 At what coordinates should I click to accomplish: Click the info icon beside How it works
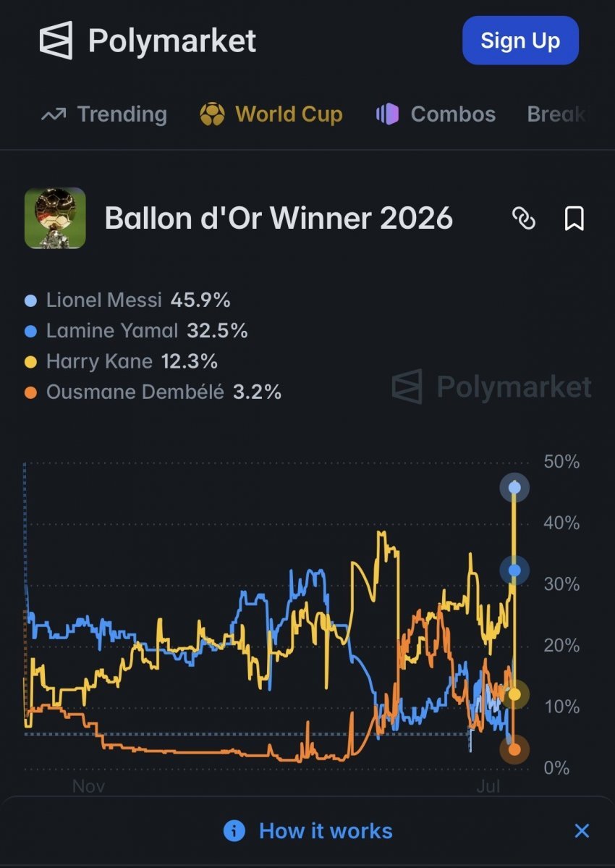click(x=234, y=831)
